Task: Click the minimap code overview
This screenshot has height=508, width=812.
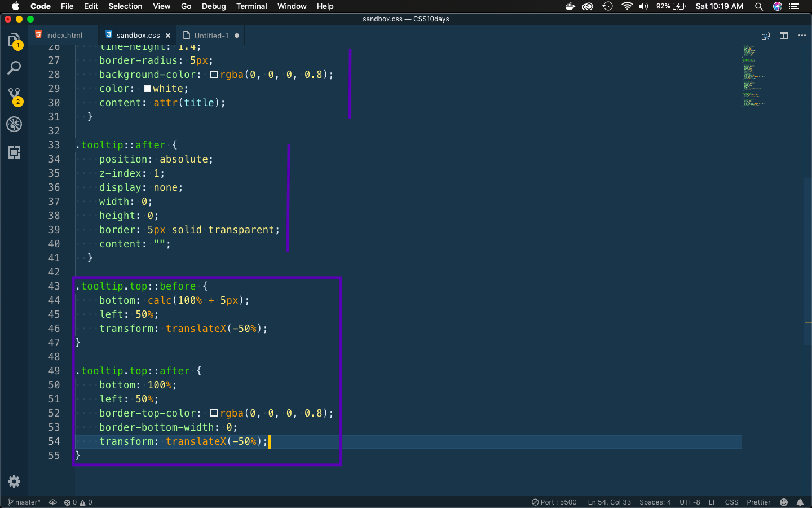Action: 753,76
